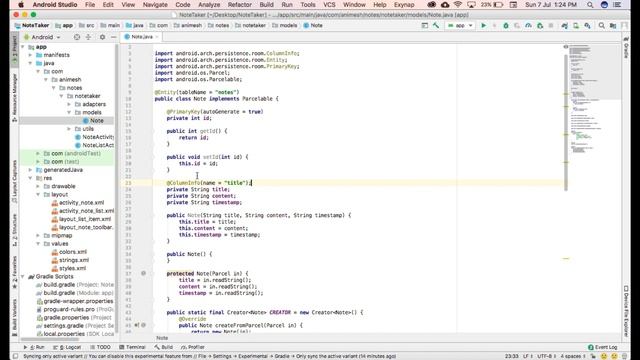This screenshot has height=360, width=640.
Task: Click the '4 spaces' indent setting in status bar
Action: 572,356
